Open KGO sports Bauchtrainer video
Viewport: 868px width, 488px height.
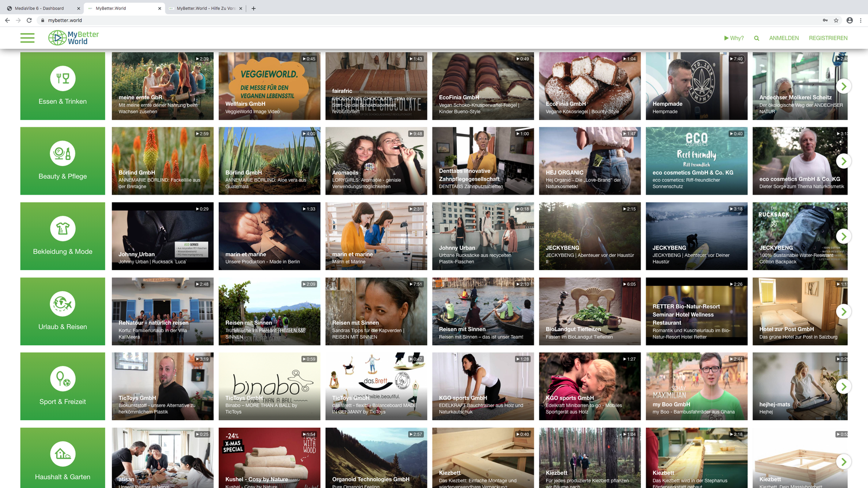pos(483,386)
